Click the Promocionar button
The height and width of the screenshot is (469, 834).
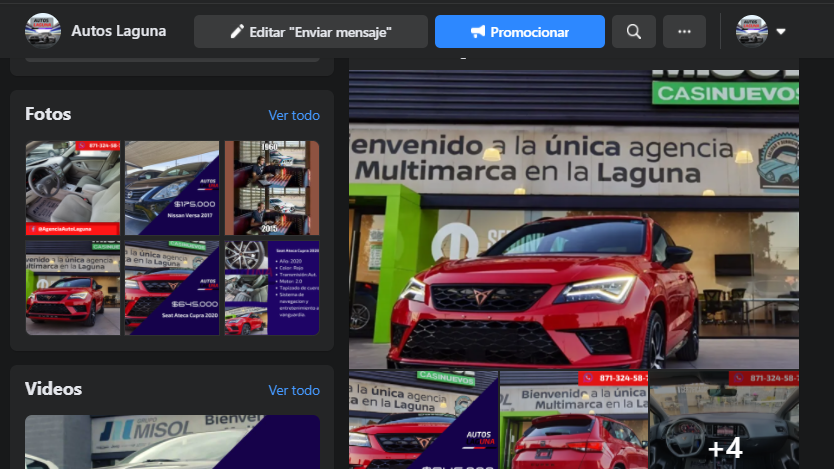(x=520, y=32)
